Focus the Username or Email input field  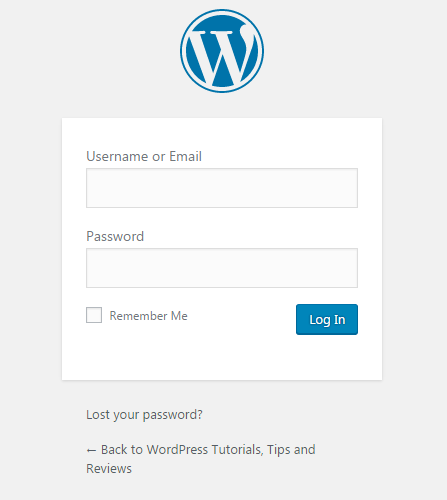tap(222, 188)
